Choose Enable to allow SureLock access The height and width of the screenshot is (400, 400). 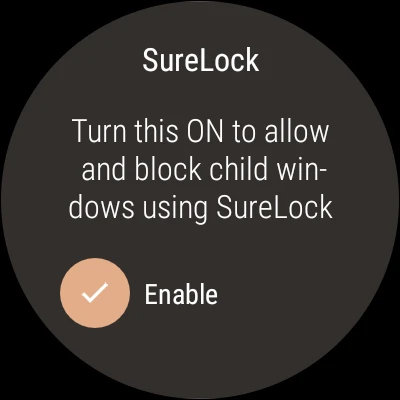95,293
